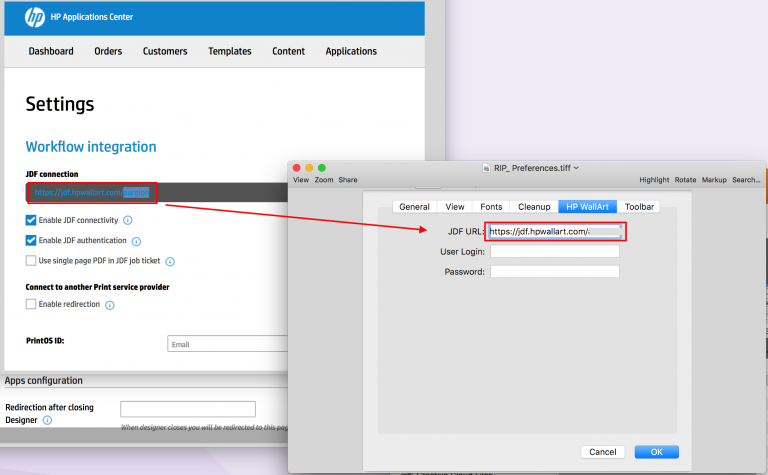This screenshot has height=475, width=768.
Task: Click the PrintOS ID label
Action: [45, 341]
